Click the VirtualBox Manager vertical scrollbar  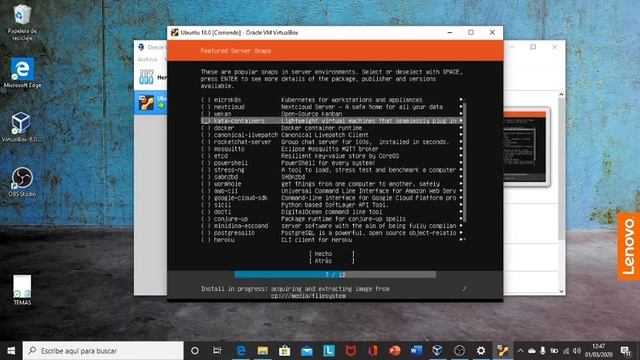561,169
